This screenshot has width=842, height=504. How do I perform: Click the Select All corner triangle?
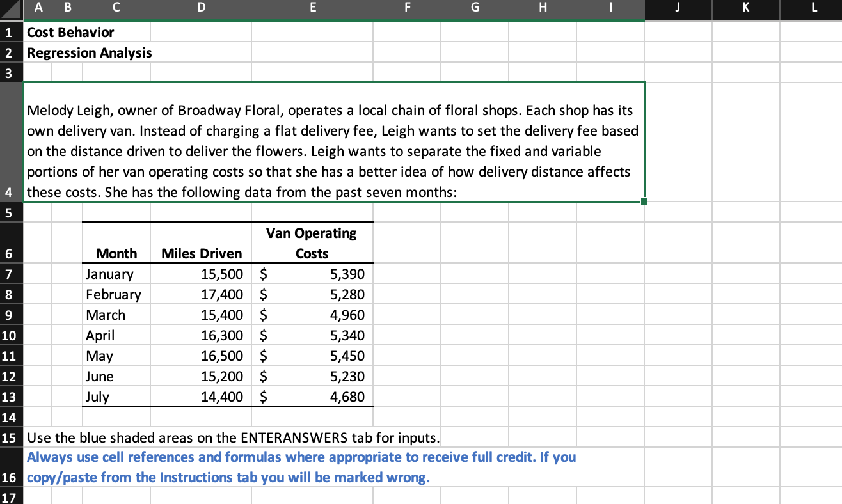click(10, 9)
